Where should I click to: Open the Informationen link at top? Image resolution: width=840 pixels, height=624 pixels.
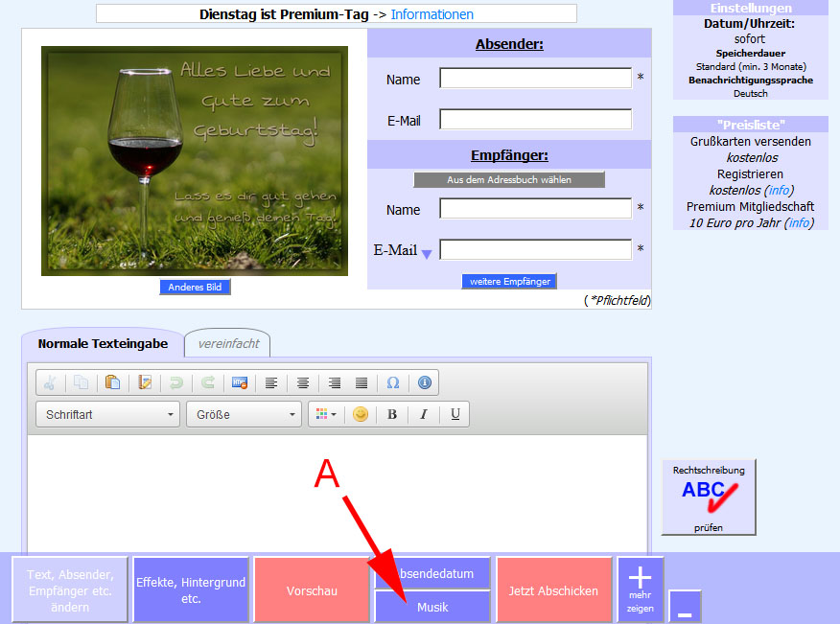coord(432,14)
